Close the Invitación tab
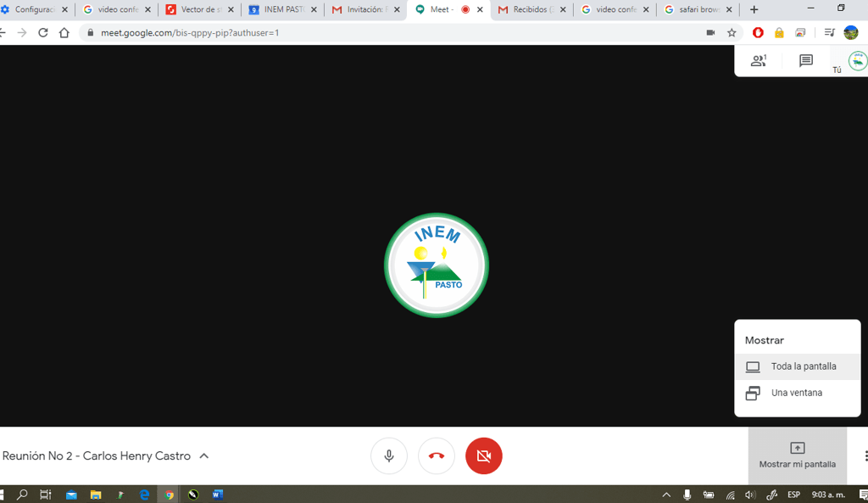The image size is (868, 503). coord(397,9)
